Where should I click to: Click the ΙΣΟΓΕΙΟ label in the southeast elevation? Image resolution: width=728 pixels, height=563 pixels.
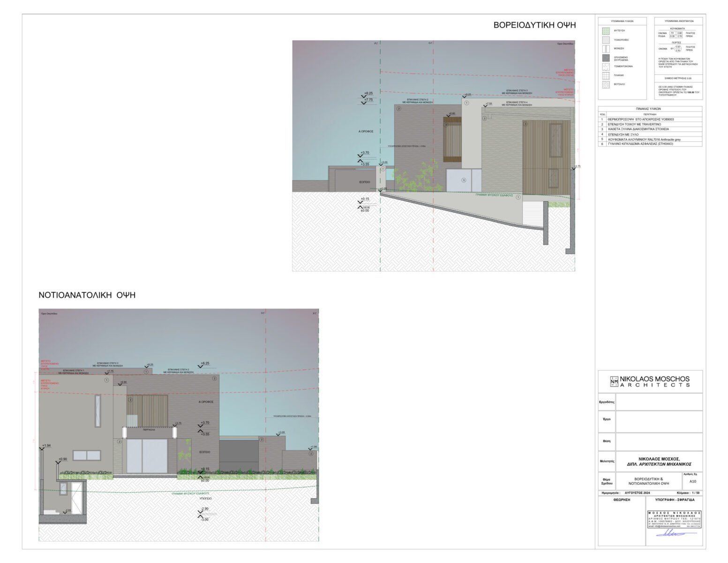pyautogui.click(x=205, y=452)
